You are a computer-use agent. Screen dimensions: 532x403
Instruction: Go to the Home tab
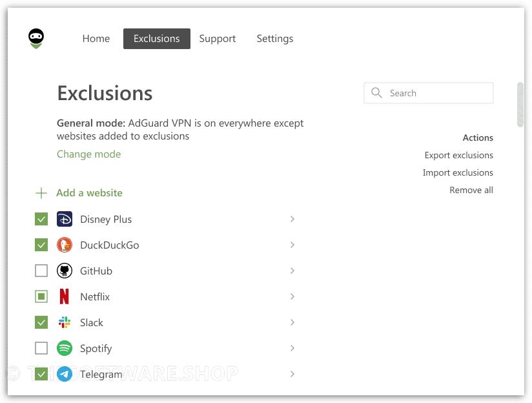point(96,39)
